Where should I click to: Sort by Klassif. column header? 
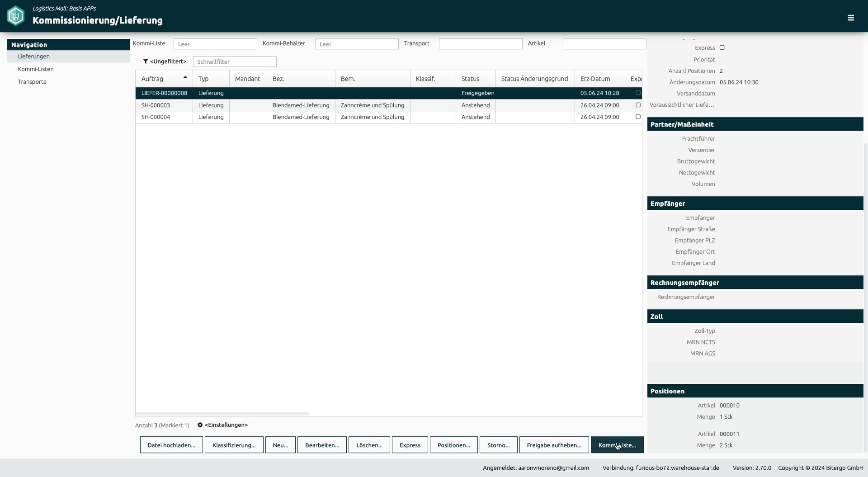click(x=433, y=79)
